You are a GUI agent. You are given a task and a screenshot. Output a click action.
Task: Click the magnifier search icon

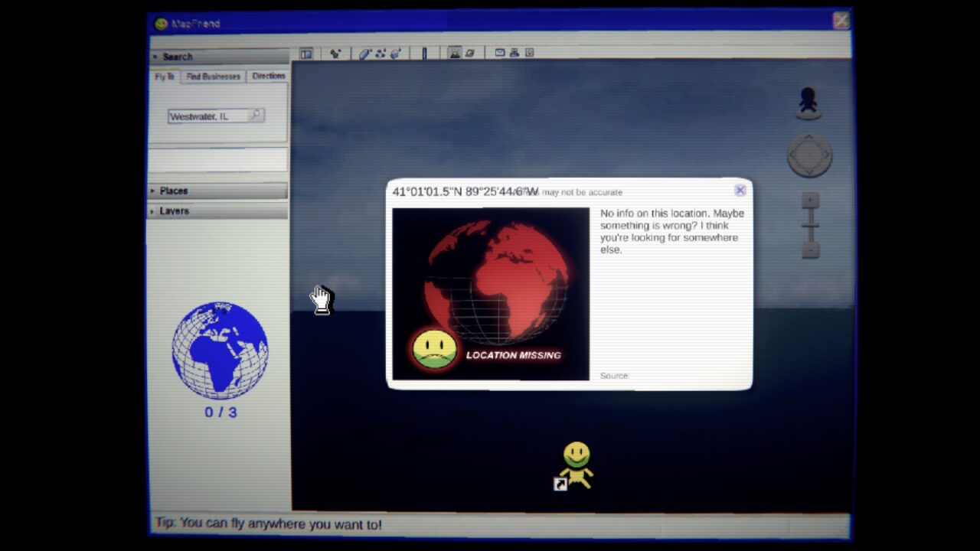point(256,116)
